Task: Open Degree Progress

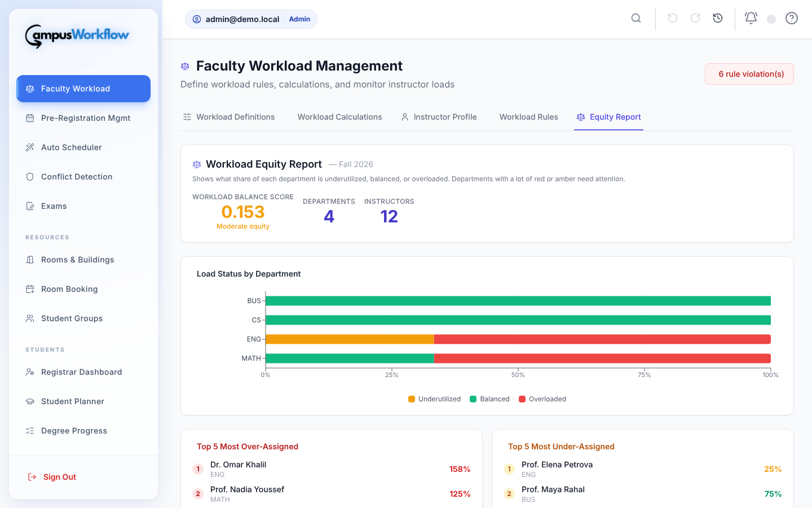Action: 83,431
